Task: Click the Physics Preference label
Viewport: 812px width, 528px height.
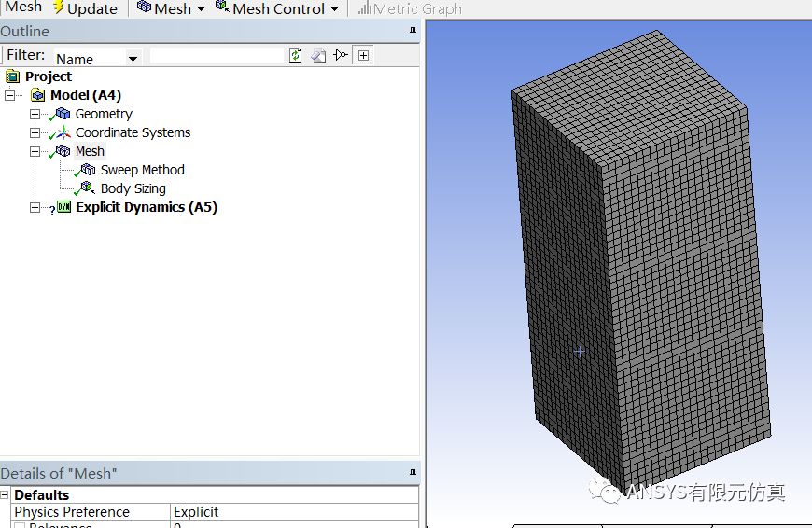Action: (72, 512)
